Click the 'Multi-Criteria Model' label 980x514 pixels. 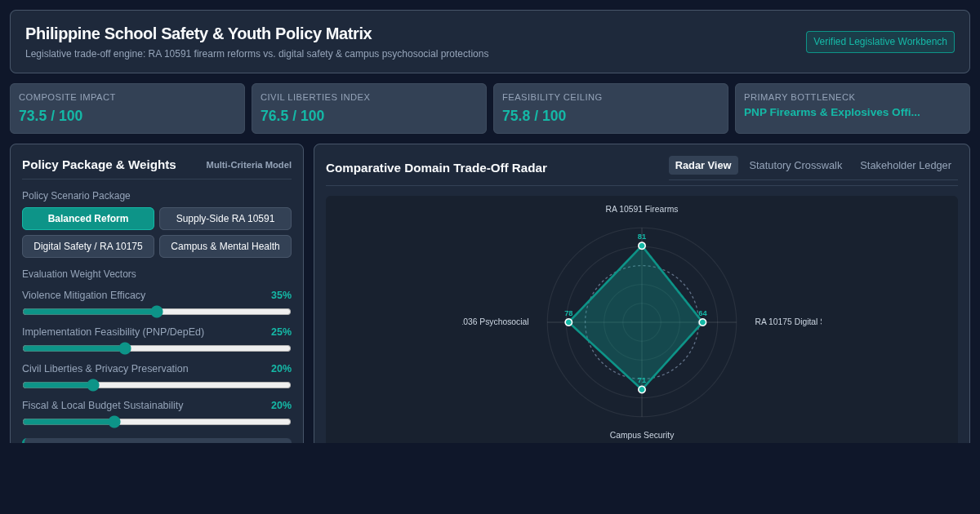click(249, 165)
